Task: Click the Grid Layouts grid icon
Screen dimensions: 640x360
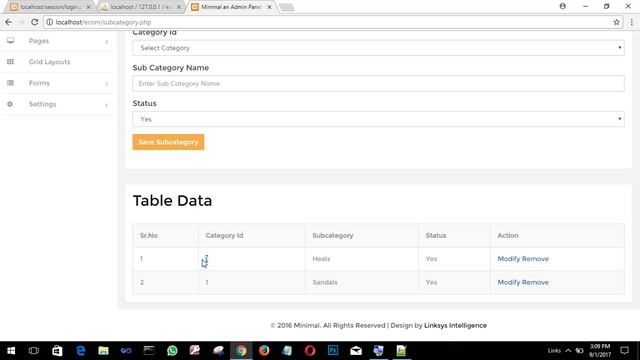Action: point(11,62)
